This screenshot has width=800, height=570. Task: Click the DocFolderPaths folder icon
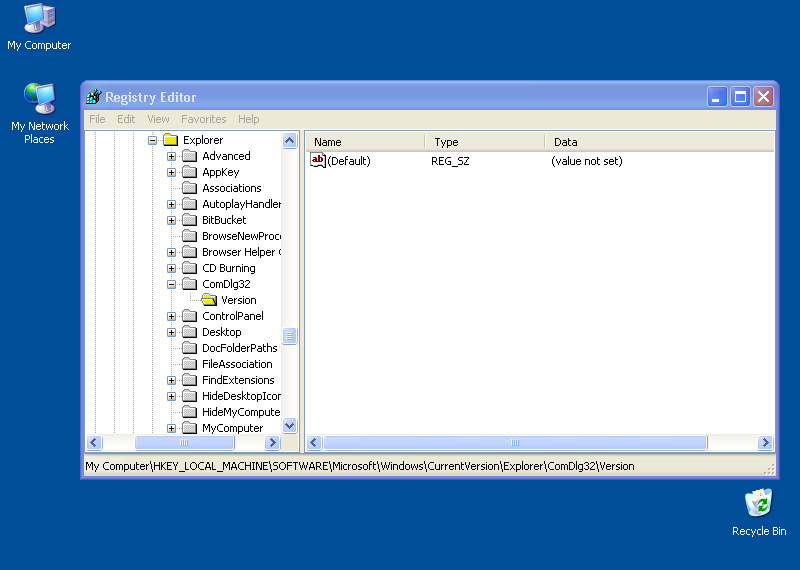click(190, 348)
